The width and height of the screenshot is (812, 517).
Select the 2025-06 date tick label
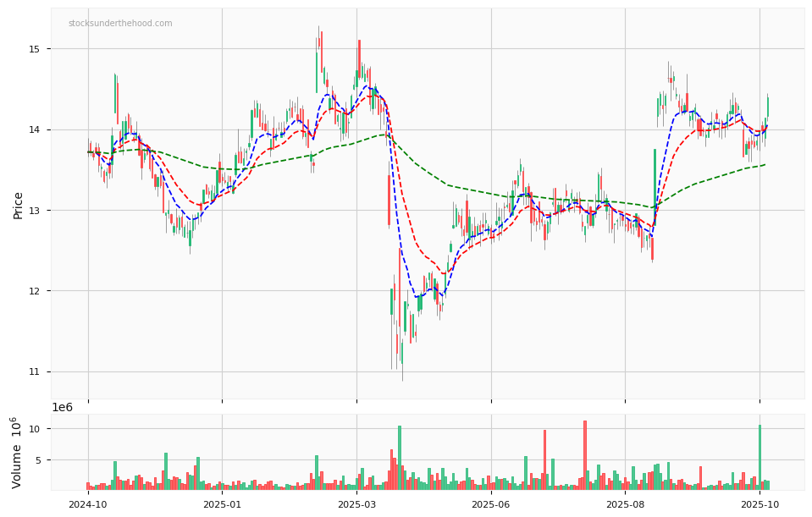[x=491, y=504]
